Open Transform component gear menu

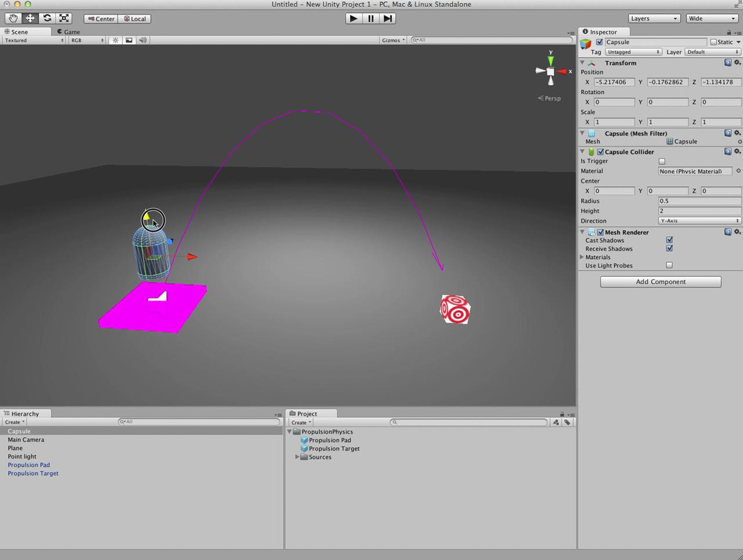pyautogui.click(x=737, y=63)
